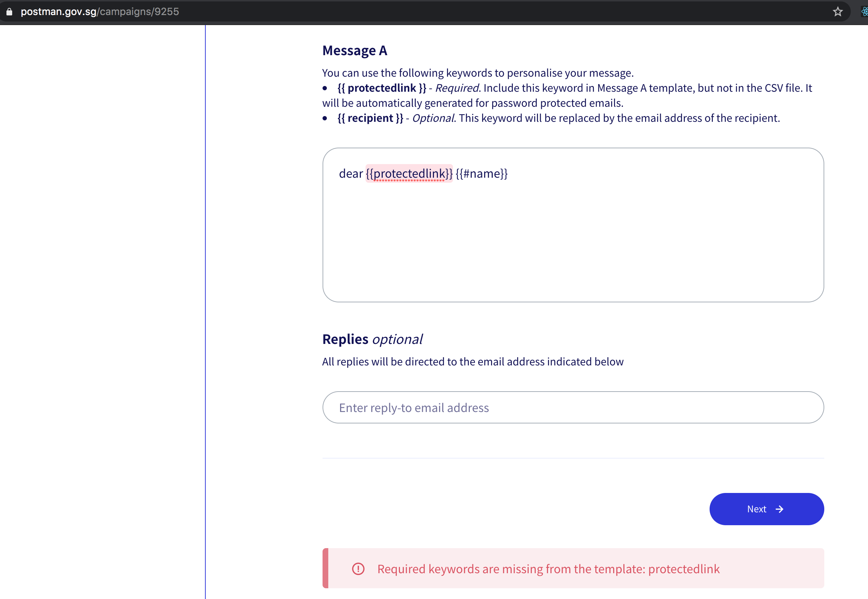
Task: Click the highlighted protectedlink token in the template
Action: [x=409, y=173]
